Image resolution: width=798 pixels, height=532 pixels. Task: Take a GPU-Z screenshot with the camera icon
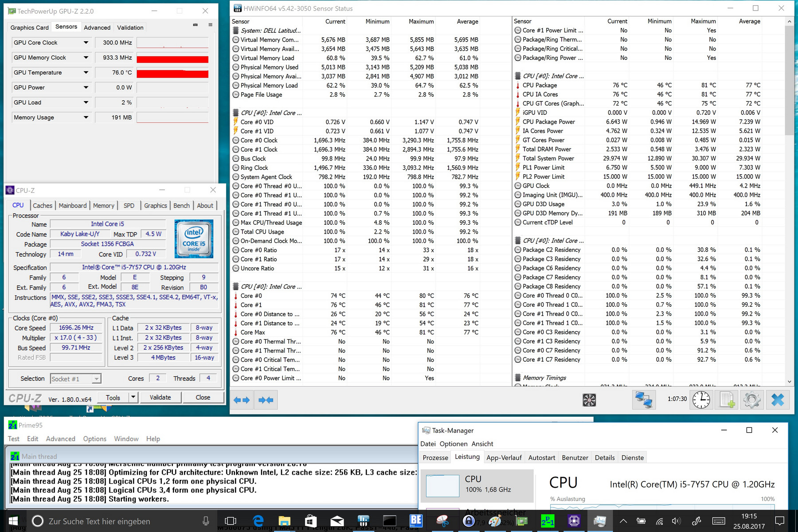[195, 25]
